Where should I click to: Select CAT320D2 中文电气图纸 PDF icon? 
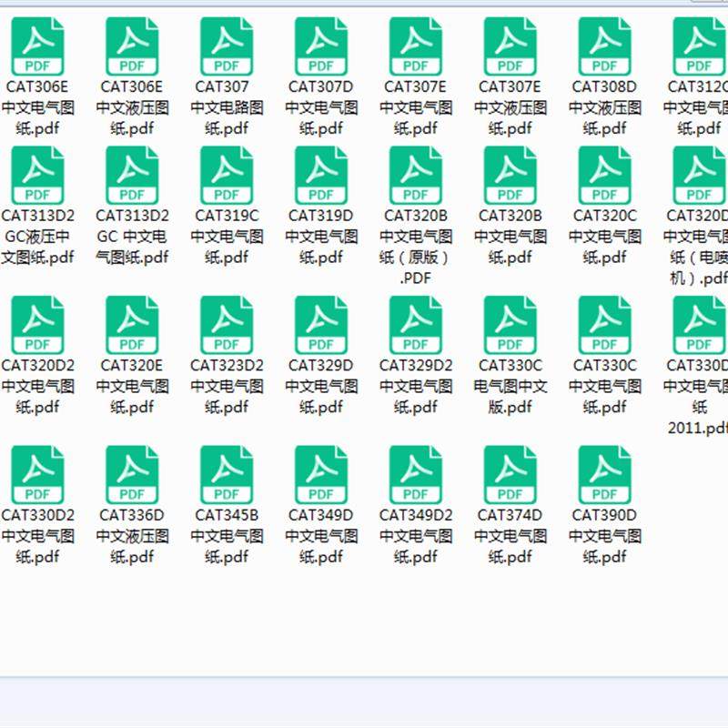37,325
